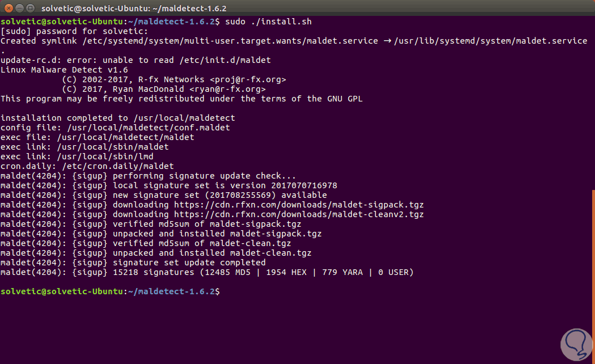
Task: Click the 'Linux Malware Detect v1.6' line
Action: pos(64,70)
